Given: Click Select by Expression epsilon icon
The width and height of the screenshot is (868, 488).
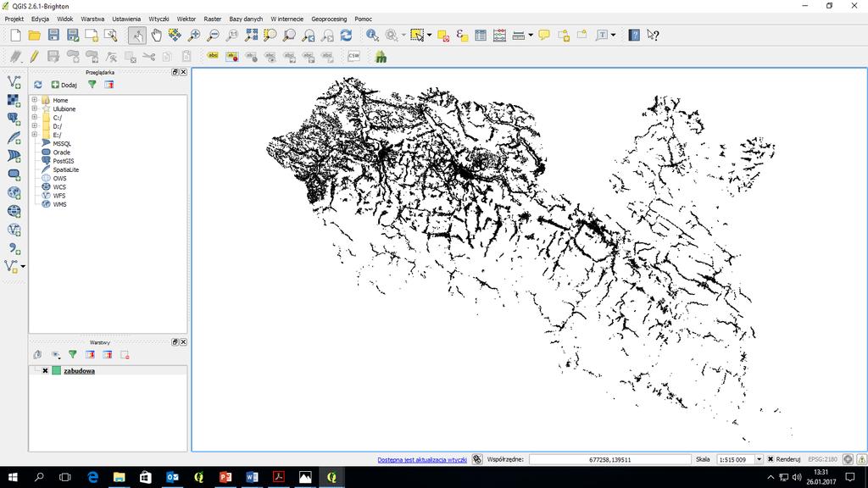Looking at the screenshot, I should [462, 36].
